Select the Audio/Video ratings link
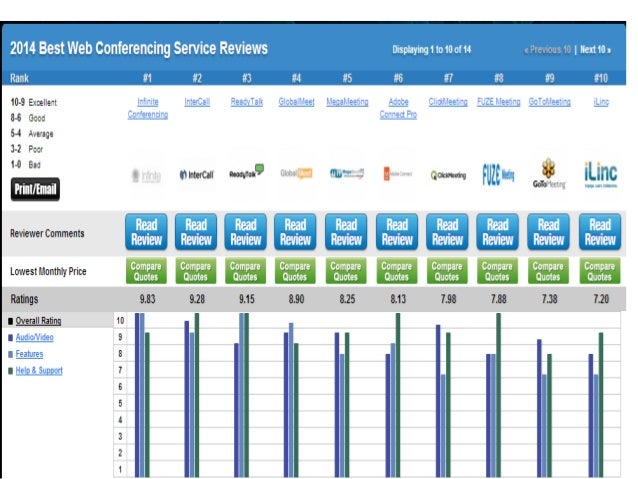Viewport: 638px width, 479px height. pyautogui.click(x=35, y=337)
